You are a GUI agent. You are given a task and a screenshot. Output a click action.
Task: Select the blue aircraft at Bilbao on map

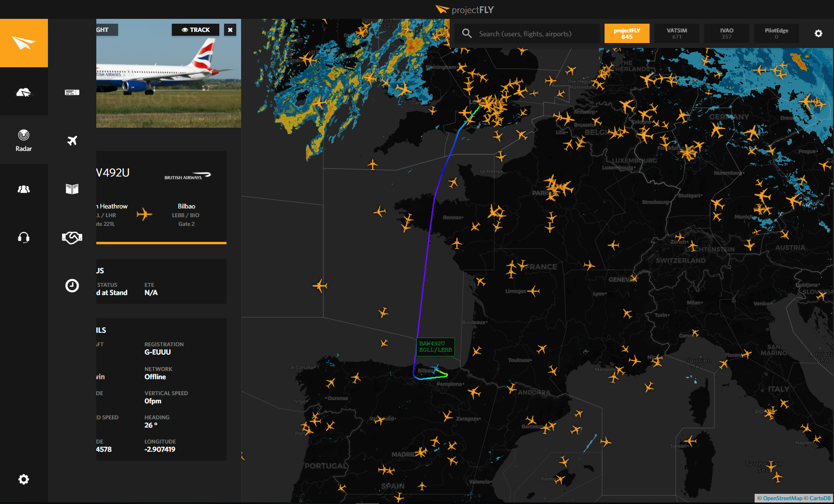coord(436,370)
